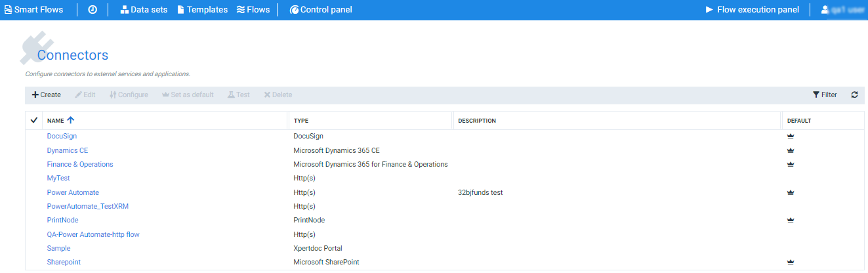Click the Test toolbar button
Image resolution: width=868 pixels, height=273 pixels.
point(239,95)
